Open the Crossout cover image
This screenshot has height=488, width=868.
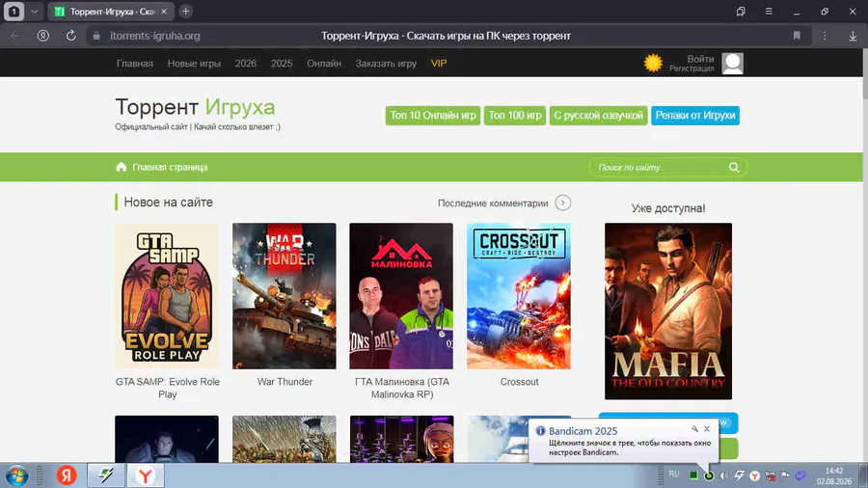coord(519,296)
